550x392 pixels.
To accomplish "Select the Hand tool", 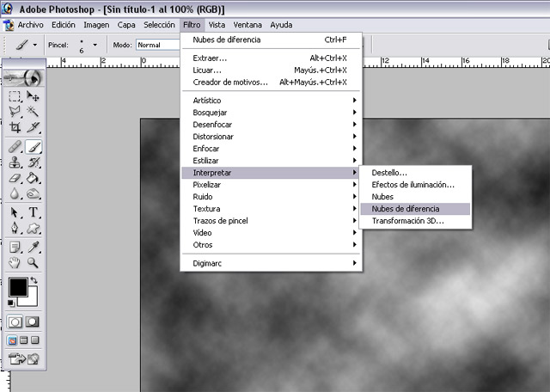I will (15, 262).
